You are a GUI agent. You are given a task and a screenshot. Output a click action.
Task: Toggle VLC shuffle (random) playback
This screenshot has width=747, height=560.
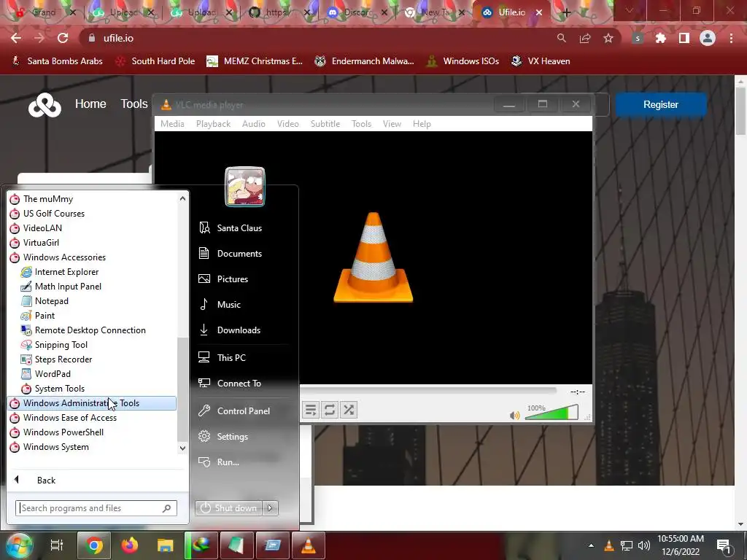pos(349,410)
